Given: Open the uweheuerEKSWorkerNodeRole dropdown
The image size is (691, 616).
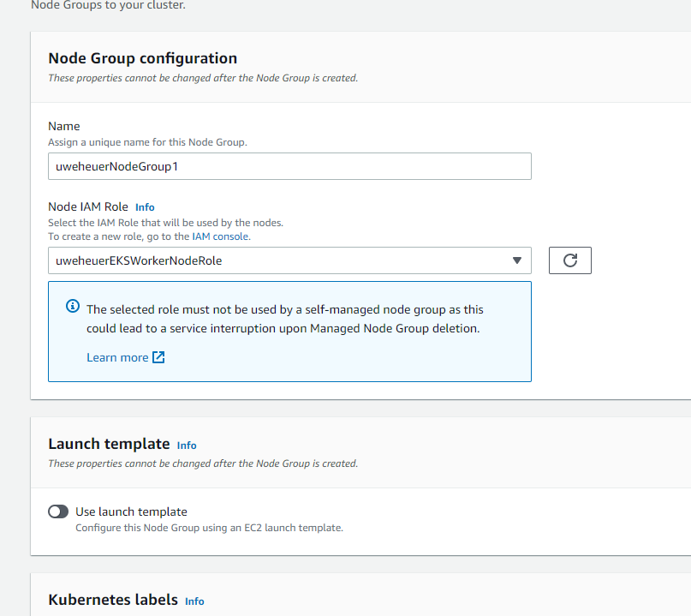Looking at the screenshot, I should click(289, 260).
